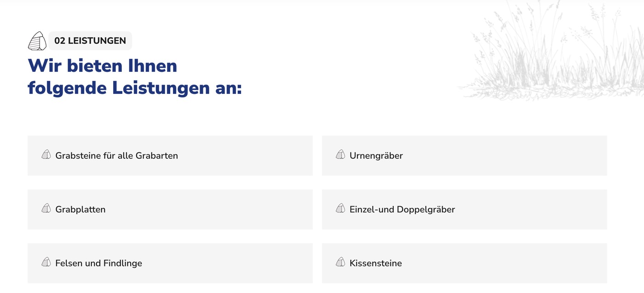Open the Grabsteine für alle Grabarten text
644x293 pixels.
pyautogui.click(x=116, y=155)
